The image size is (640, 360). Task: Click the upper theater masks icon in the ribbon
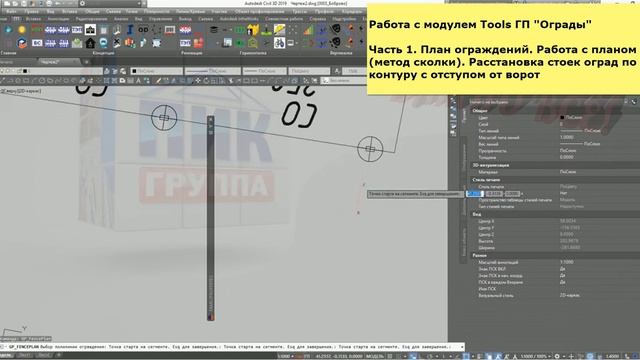click(336, 29)
